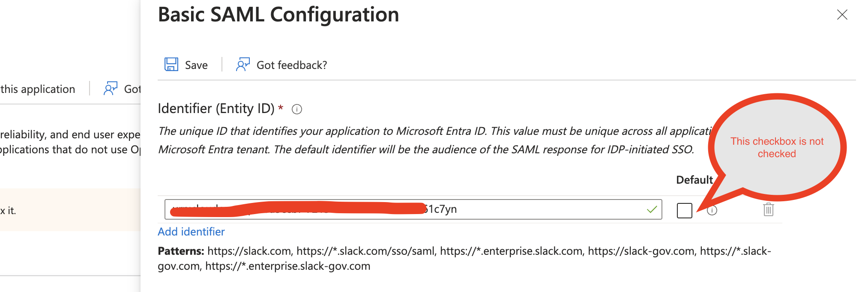Click the info icon next to the Default checkbox

712,210
